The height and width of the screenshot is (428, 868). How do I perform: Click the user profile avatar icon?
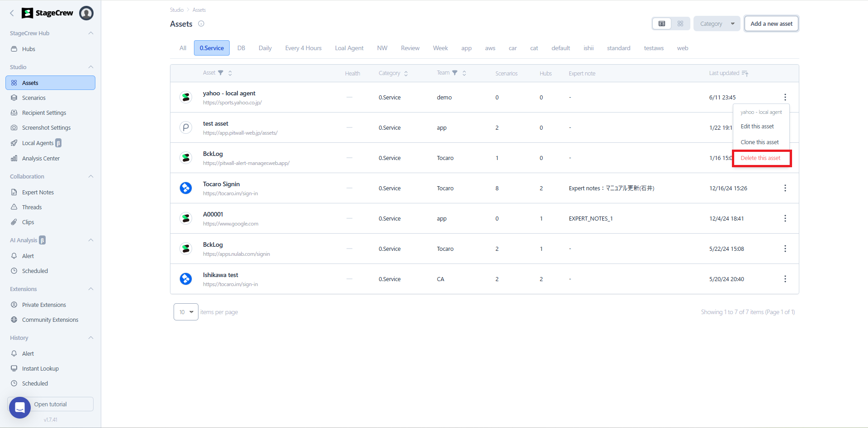click(x=86, y=13)
